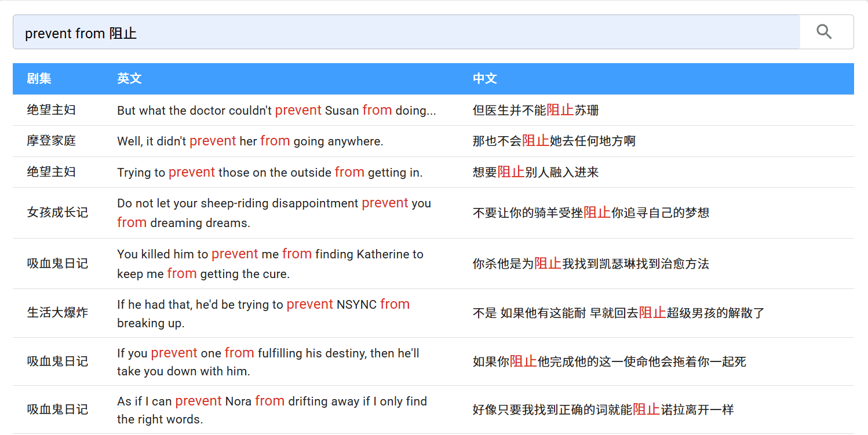The width and height of the screenshot is (868, 435).
Task: Select the Chinese translation mentioning 超级男孩
Action: coord(618,313)
